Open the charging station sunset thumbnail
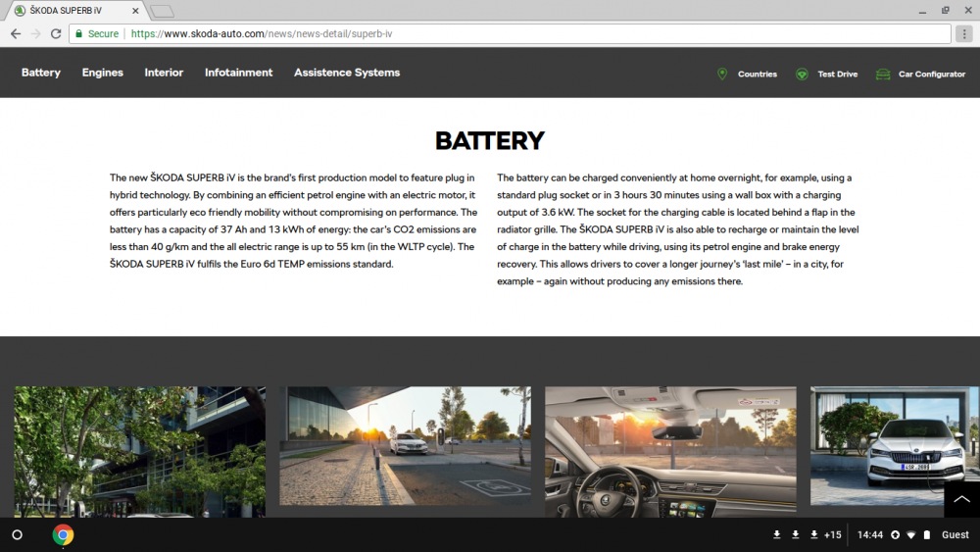This screenshot has height=552, width=980. (x=405, y=446)
